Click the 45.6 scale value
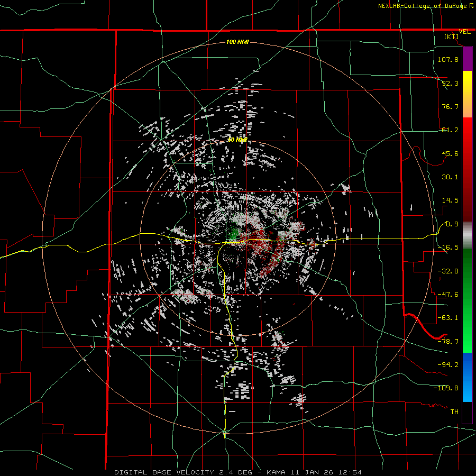476x476 pixels. (450, 153)
